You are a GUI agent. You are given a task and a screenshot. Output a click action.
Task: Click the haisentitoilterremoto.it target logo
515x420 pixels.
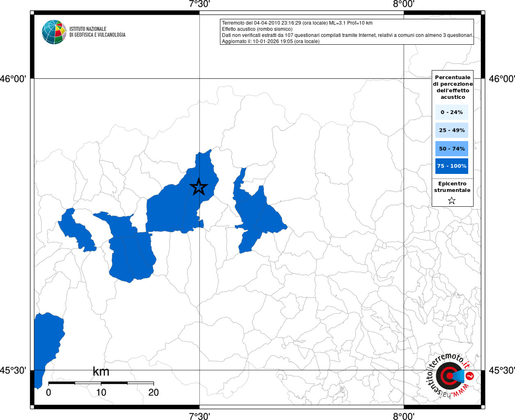pyautogui.click(x=450, y=376)
